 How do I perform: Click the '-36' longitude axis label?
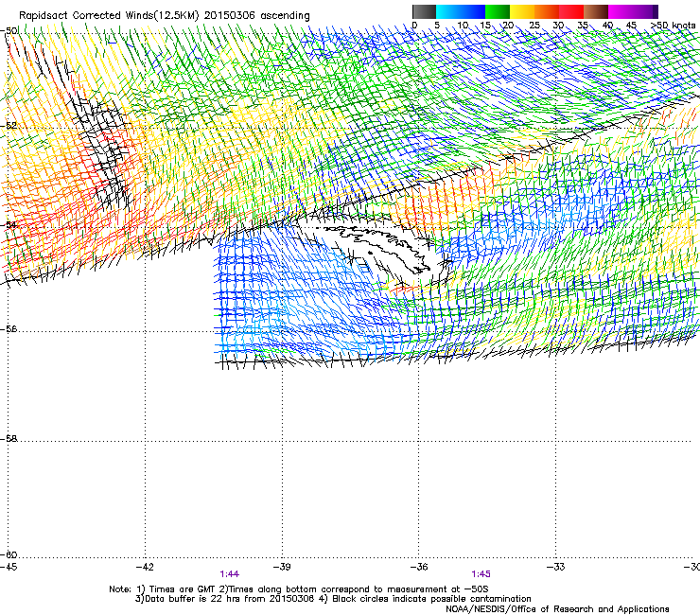419,567
